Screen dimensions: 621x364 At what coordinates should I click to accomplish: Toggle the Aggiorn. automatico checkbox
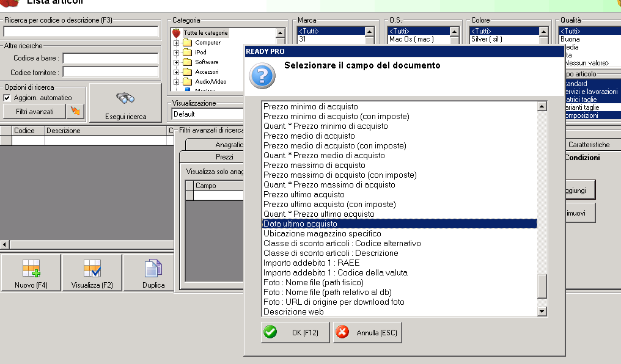pos(7,98)
